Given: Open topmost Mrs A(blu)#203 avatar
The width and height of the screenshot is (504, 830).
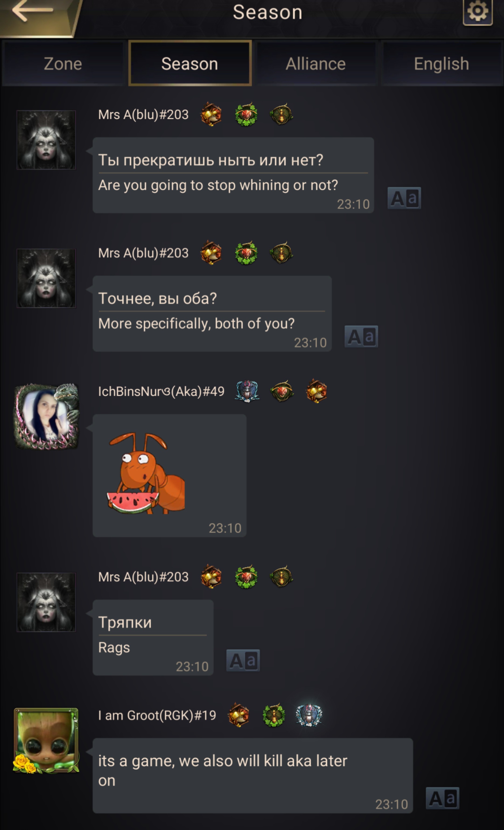Looking at the screenshot, I should coord(46,140).
